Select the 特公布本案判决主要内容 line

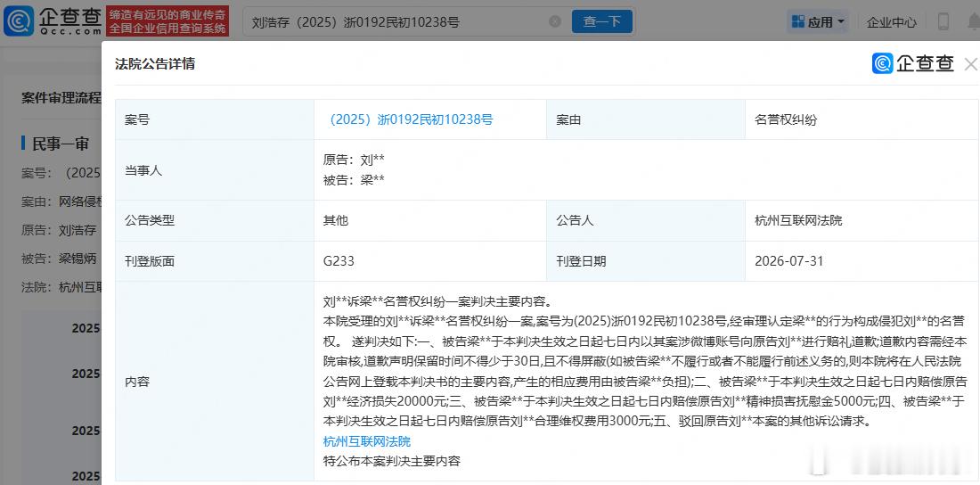392,461
